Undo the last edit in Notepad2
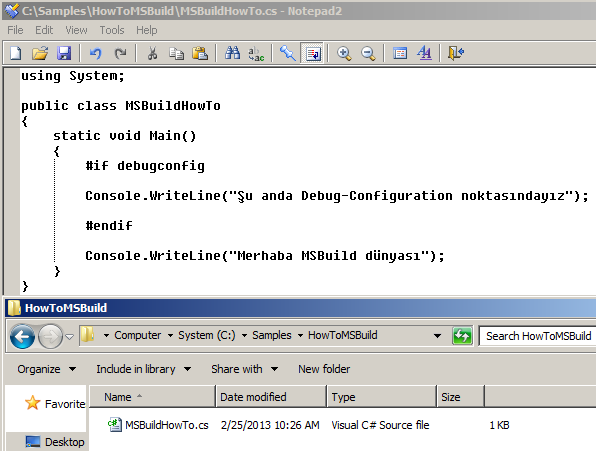Image resolution: width=596 pixels, height=451 pixels. 95,53
